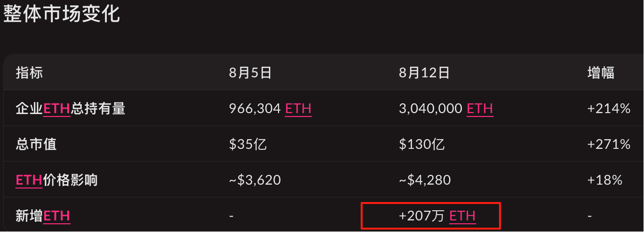Click the ~$3,620 price cell
The height and width of the screenshot is (232, 644).
255,180
